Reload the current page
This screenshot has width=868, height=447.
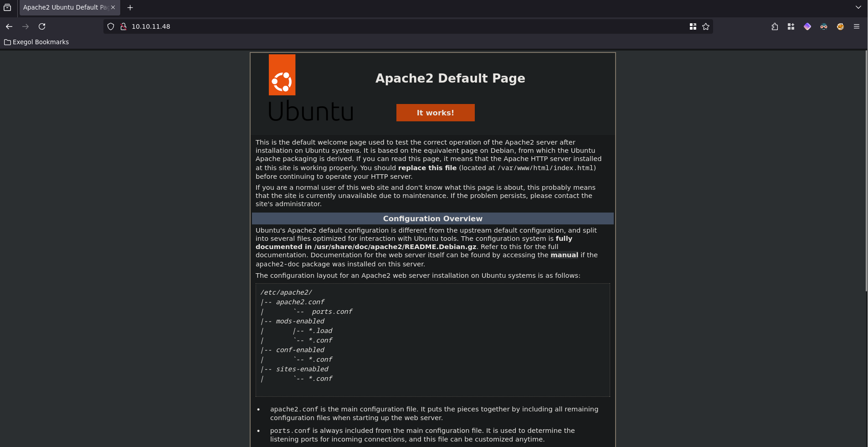point(42,26)
